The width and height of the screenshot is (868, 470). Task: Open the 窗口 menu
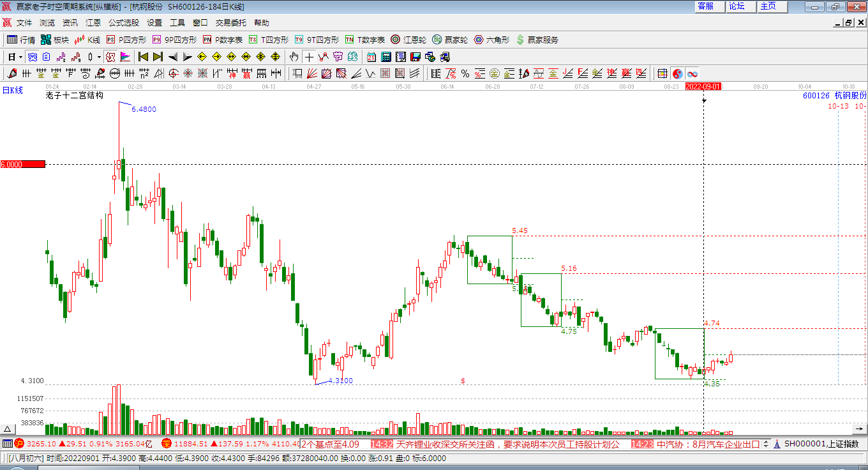[x=200, y=22]
